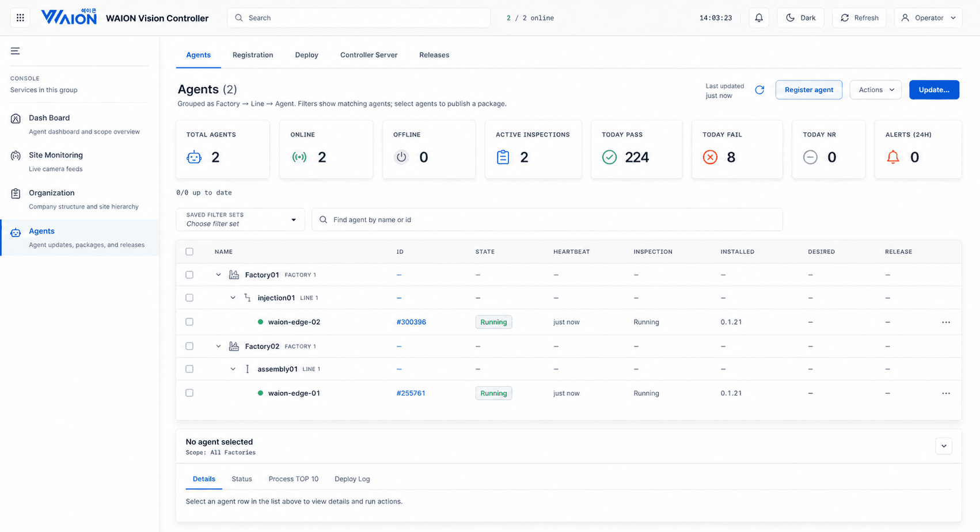Click the Active Inspections clipboard icon
The image size is (980, 532).
click(503, 157)
